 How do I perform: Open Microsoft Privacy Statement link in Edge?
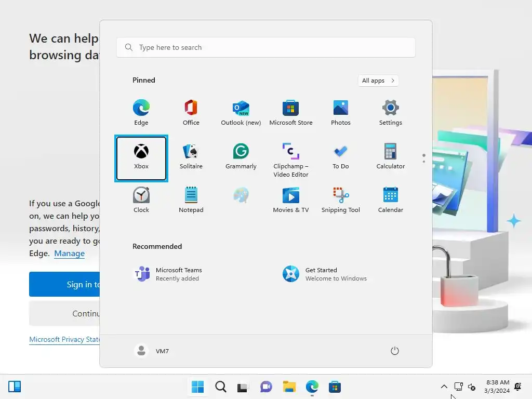click(x=64, y=339)
